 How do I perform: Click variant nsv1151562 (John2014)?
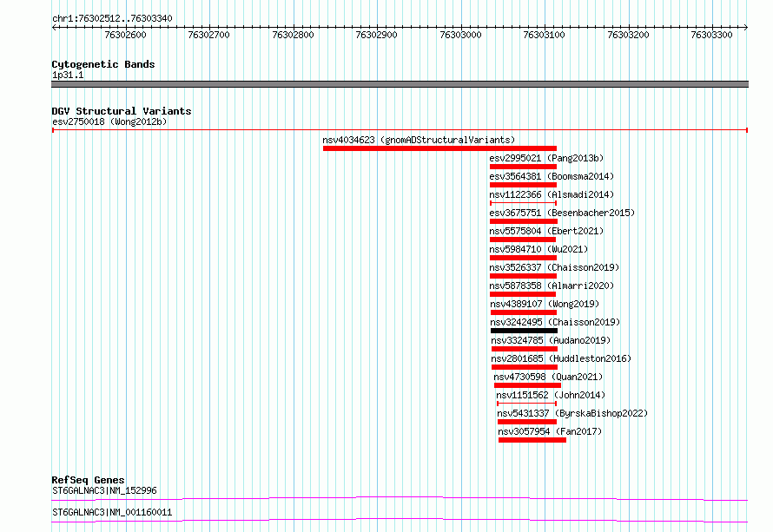(x=551, y=395)
